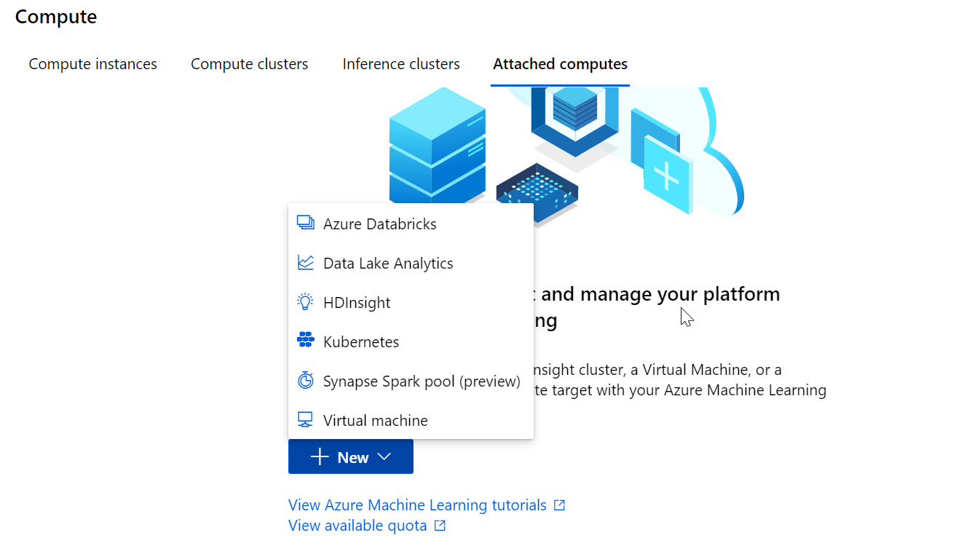Switch to Compute instances tab
Viewport: 980px width, 546px height.
click(93, 64)
